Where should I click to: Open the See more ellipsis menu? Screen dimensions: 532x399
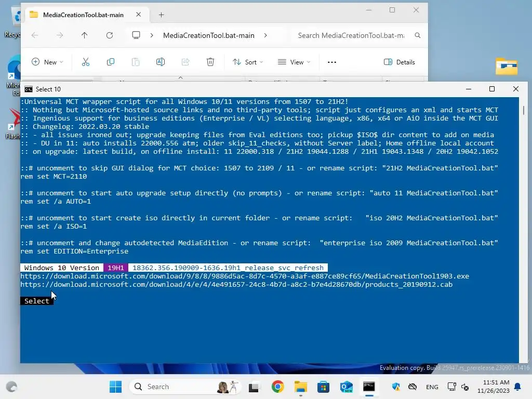coord(332,62)
